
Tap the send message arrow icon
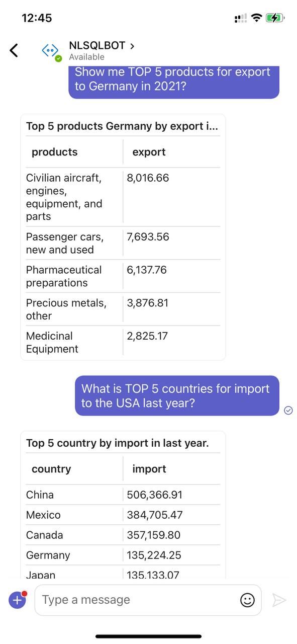[279, 600]
